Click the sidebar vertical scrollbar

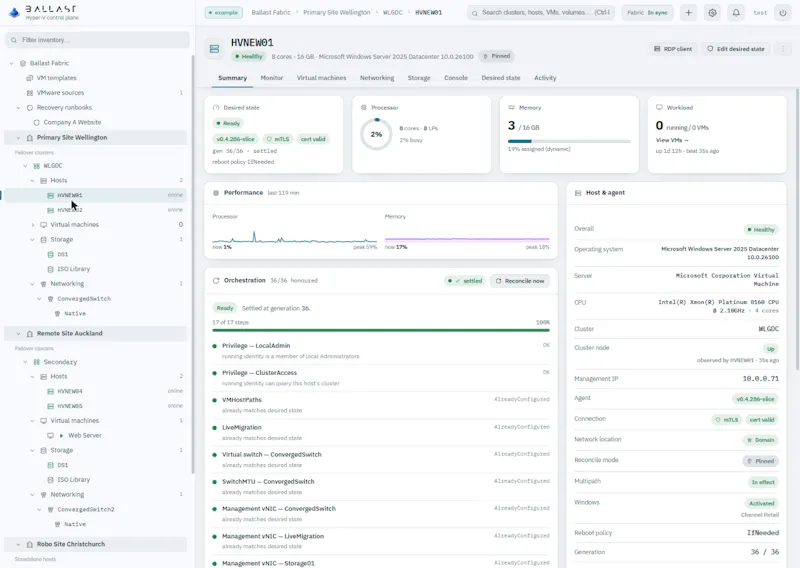(x=193, y=264)
